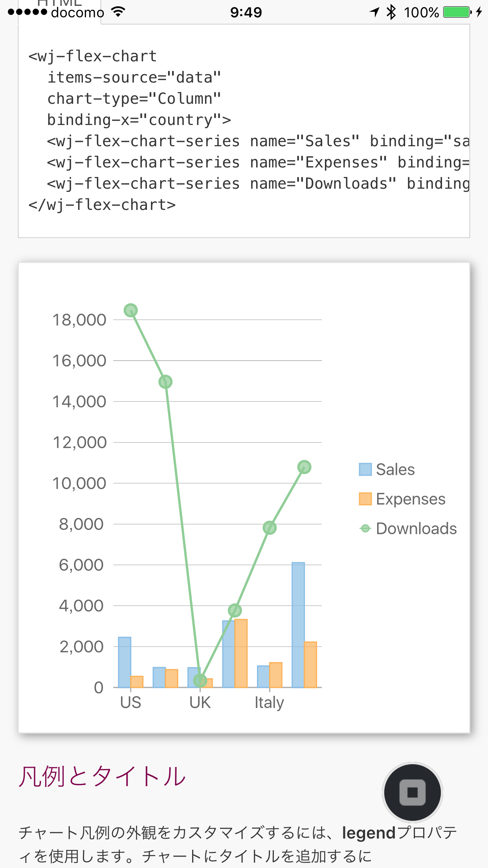488x868 pixels.
Task: Tap the Bluetooth status icon
Action: (x=391, y=12)
